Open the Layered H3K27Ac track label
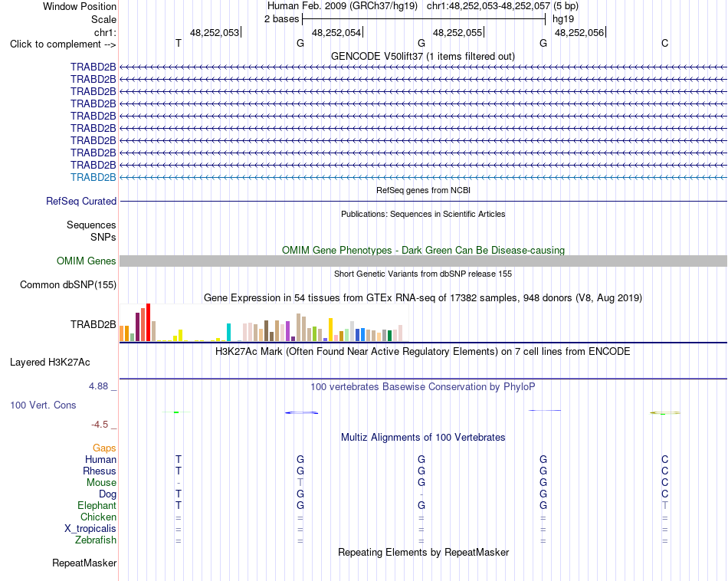The width and height of the screenshot is (728, 581). (x=50, y=363)
